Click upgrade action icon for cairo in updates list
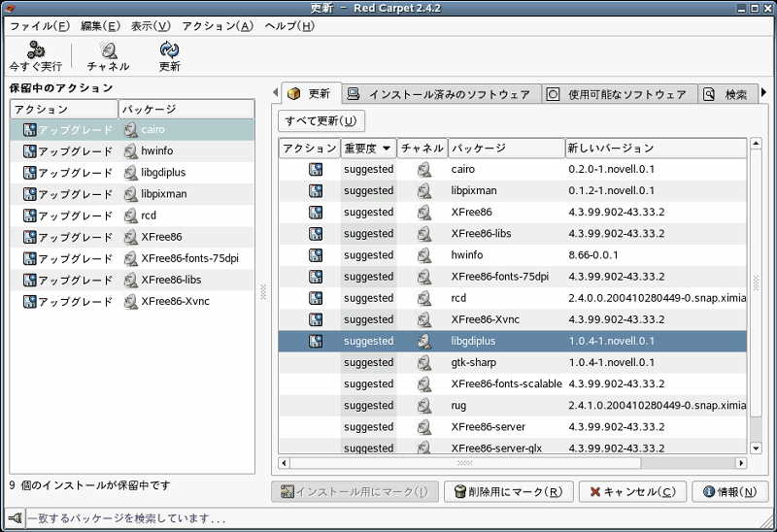The width and height of the screenshot is (777, 532). pyautogui.click(x=316, y=170)
